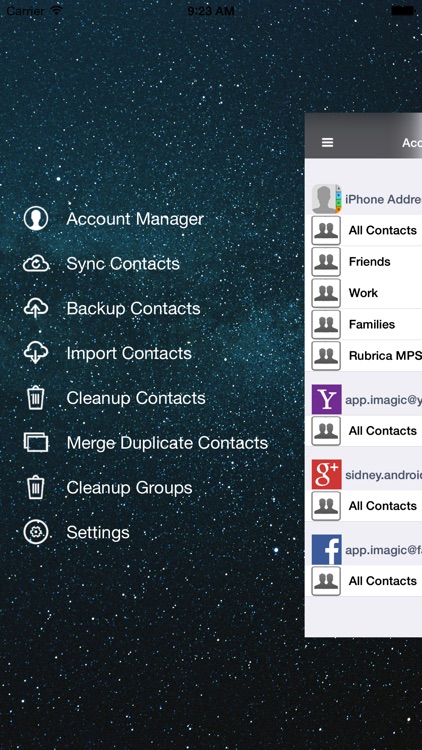
Task: Tap the iPhone Address Book avatar icon
Action: coord(327,199)
